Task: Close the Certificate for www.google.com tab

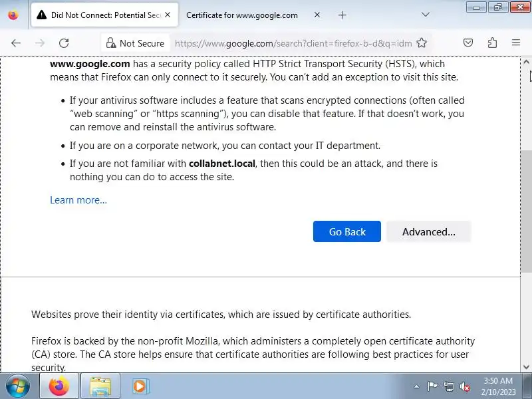Action: pos(317,15)
